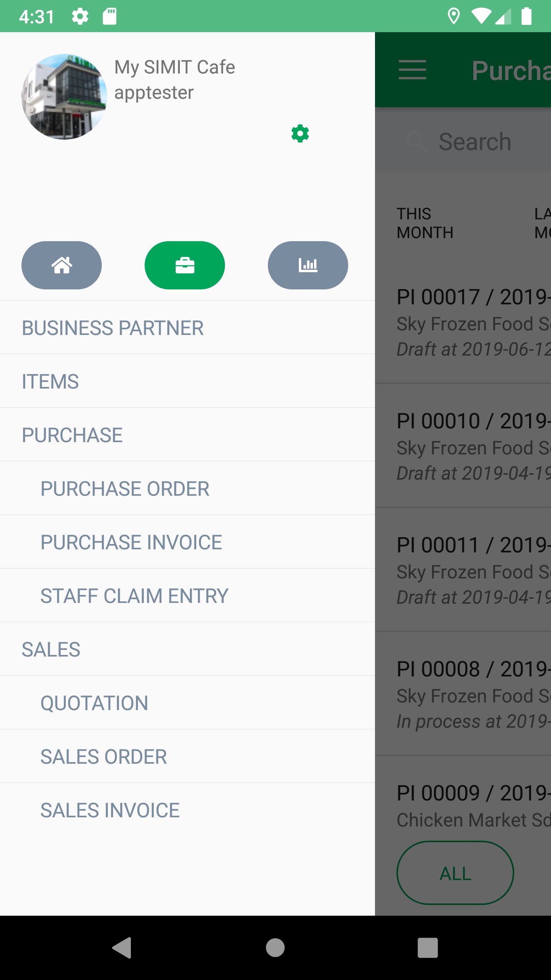The image size is (551, 980).
Task: Select the briefcase business tab
Action: 185,265
